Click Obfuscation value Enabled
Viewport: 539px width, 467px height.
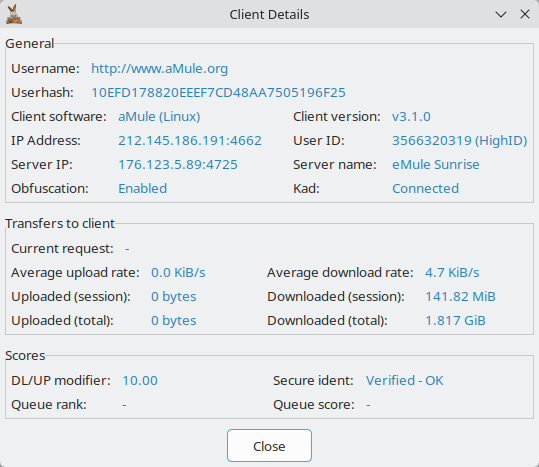click(x=142, y=189)
